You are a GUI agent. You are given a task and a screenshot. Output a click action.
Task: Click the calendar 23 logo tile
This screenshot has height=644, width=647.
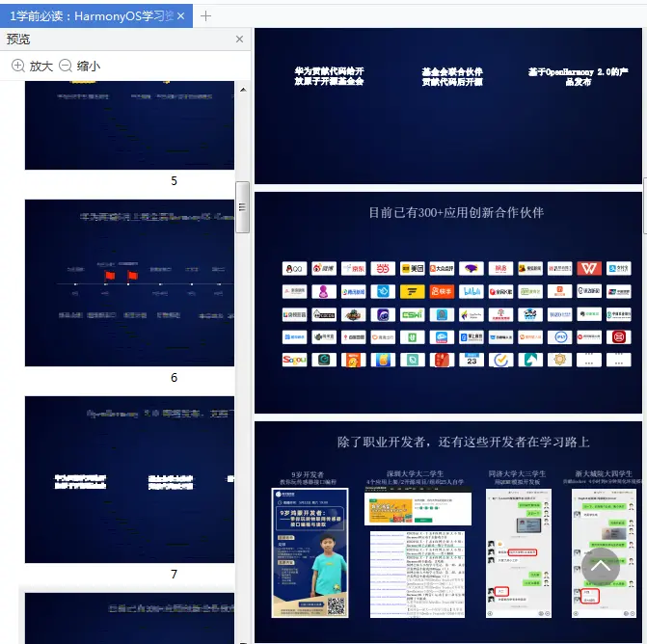pyautogui.click(x=472, y=360)
